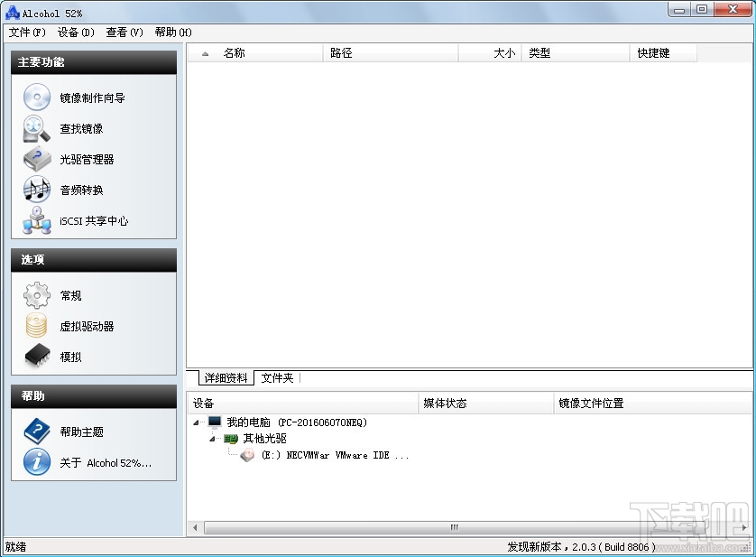Switch to the 文件夹 tab
This screenshot has height=557, width=756.
pyautogui.click(x=277, y=378)
